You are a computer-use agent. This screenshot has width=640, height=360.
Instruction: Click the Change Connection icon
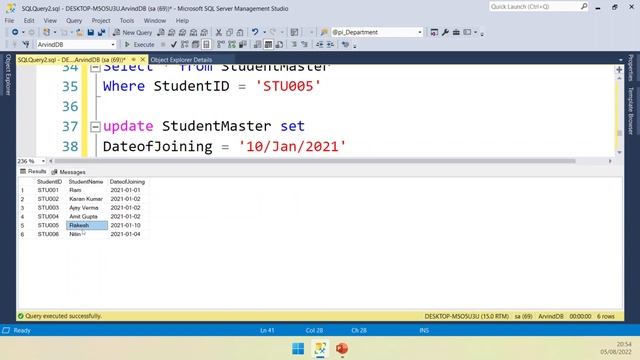pos(26,44)
